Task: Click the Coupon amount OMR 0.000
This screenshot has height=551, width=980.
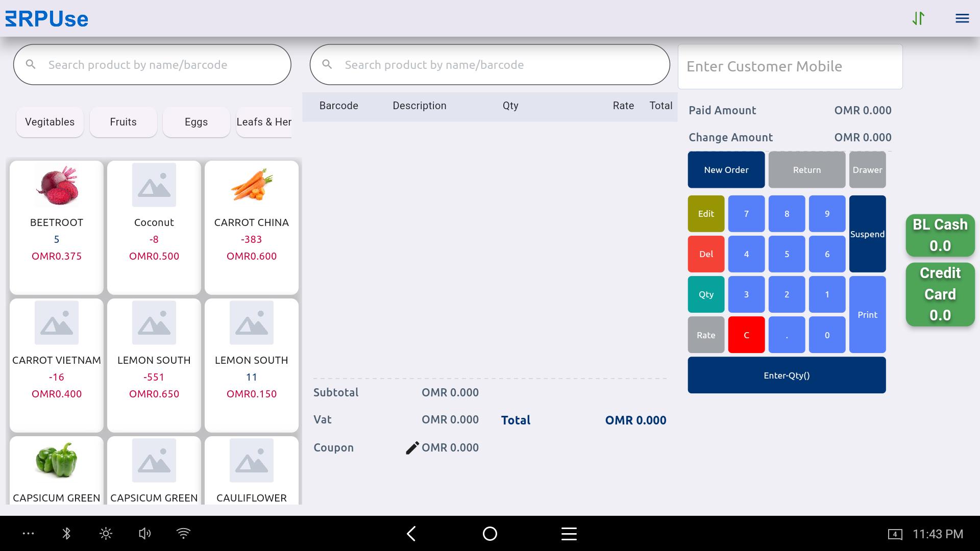Action: 450,448
